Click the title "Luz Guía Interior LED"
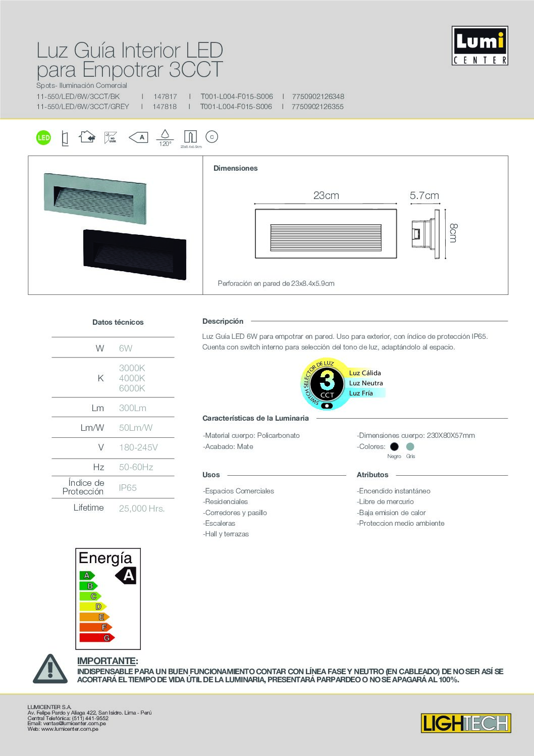Screen dimensions: 534x756 tap(130, 51)
